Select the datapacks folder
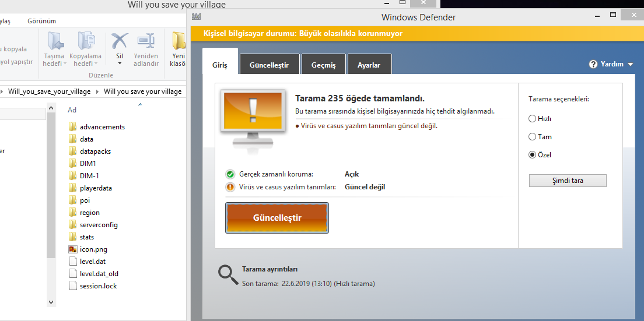644x321 pixels. [95, 151]
